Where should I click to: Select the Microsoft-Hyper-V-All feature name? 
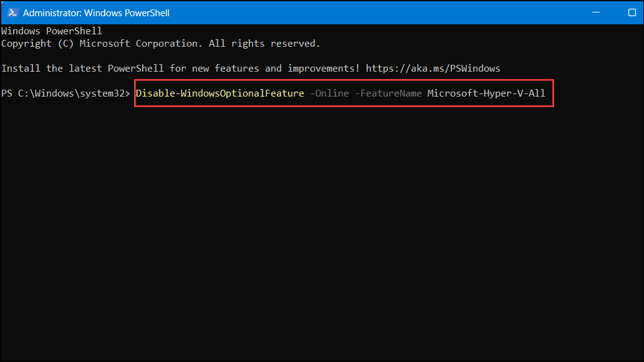point(486,93)
